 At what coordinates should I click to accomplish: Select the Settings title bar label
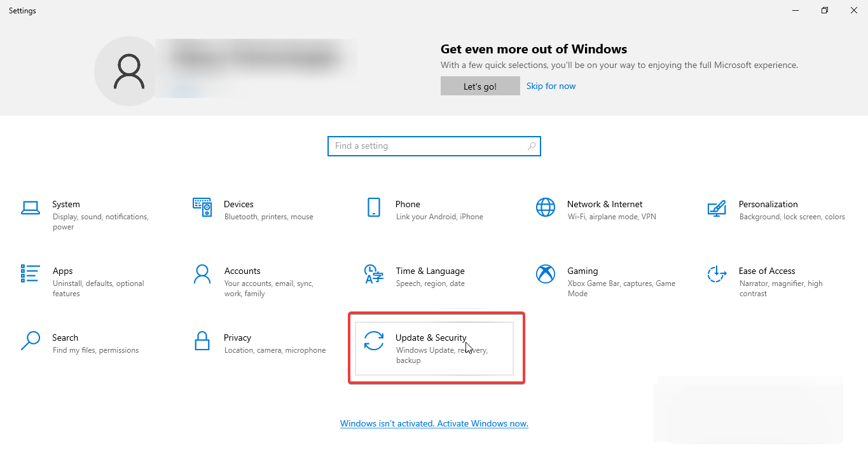[x=22, y=10]
